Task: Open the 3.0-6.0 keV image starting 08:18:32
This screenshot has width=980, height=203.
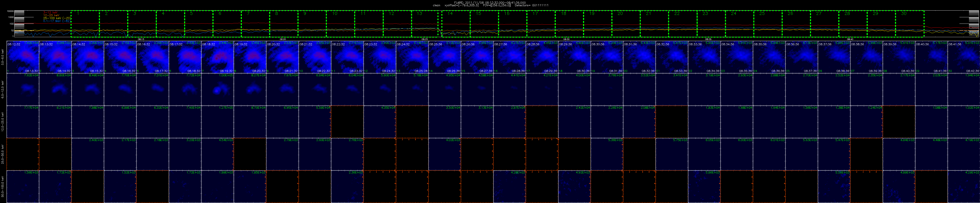Action: (x=218, y=57)
